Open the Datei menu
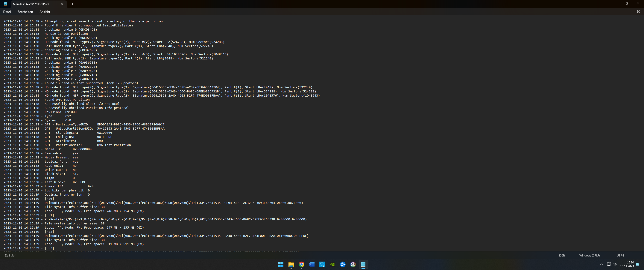 7,12
